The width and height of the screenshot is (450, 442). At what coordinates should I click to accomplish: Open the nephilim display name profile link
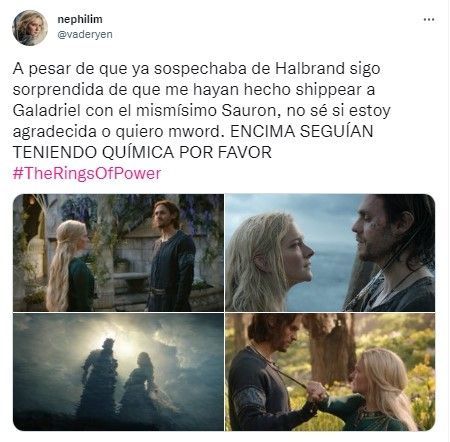[80, 19]
